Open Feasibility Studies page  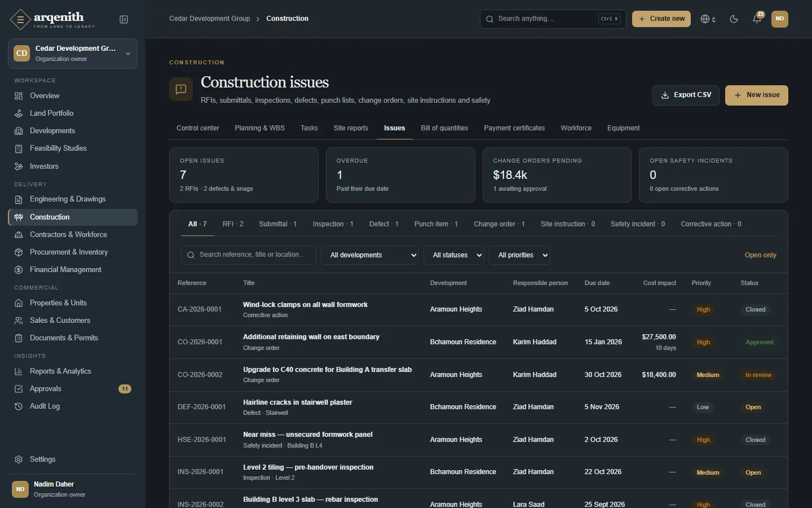[x=73, y=148]
